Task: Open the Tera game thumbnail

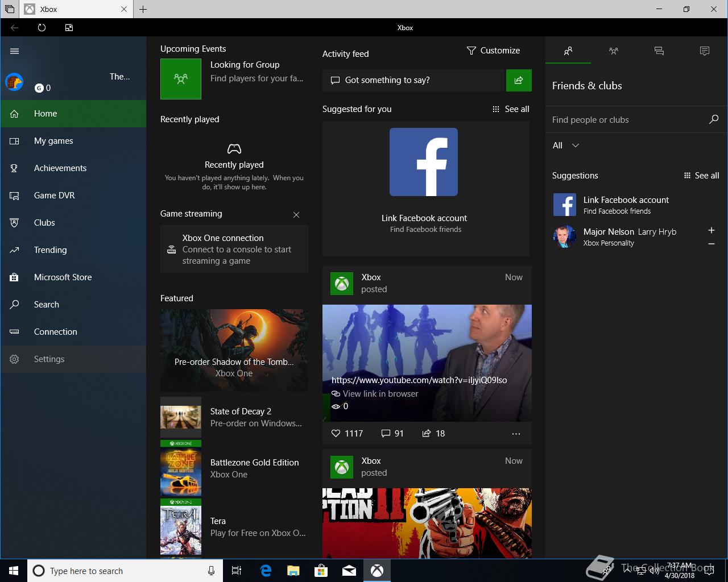Action: 181,527
